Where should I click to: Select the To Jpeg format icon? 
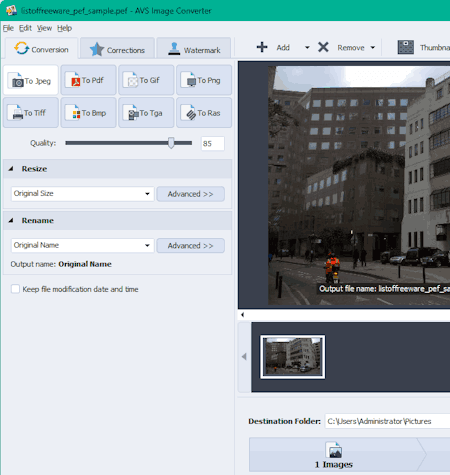[x=17, y=81]
